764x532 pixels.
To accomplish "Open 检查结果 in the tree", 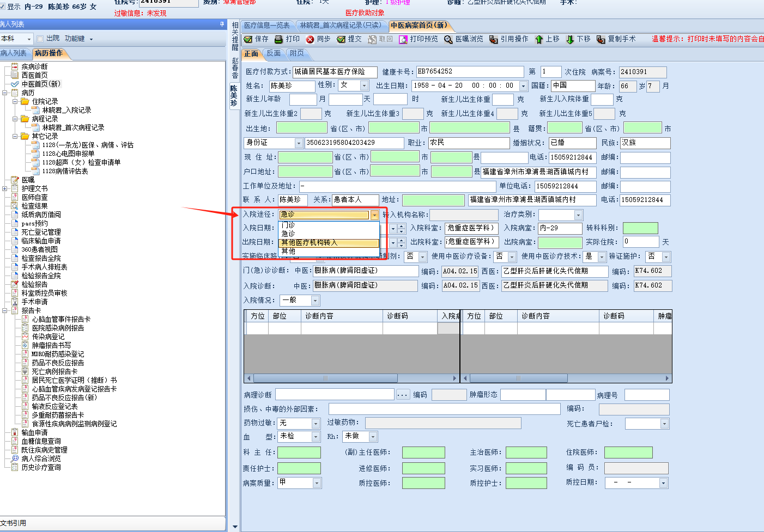I will 34,206.
